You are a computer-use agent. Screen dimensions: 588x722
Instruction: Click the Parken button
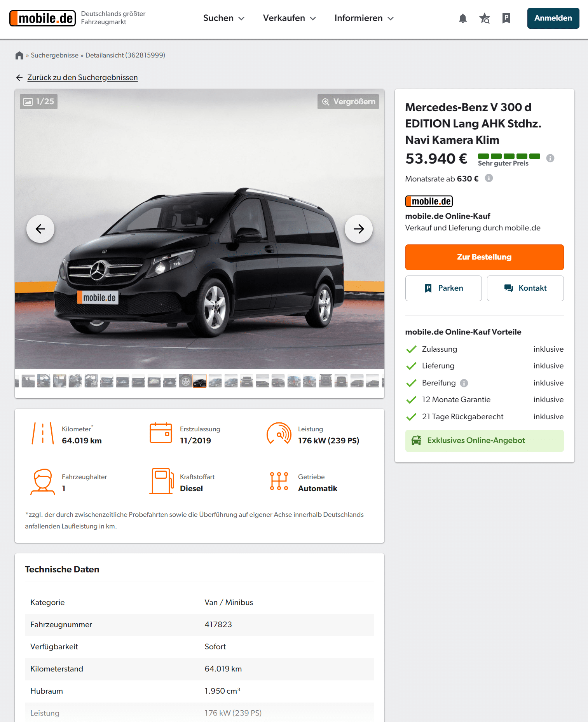coord(443,288)
